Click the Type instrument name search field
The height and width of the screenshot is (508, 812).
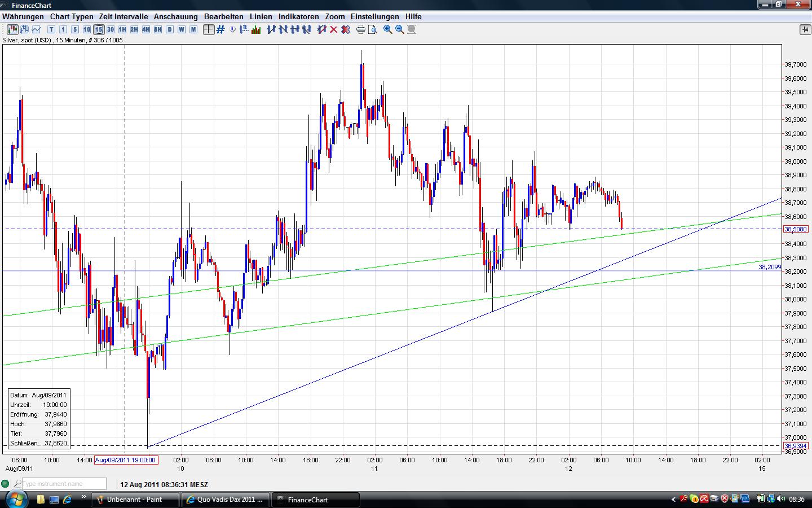click(63, 484)
